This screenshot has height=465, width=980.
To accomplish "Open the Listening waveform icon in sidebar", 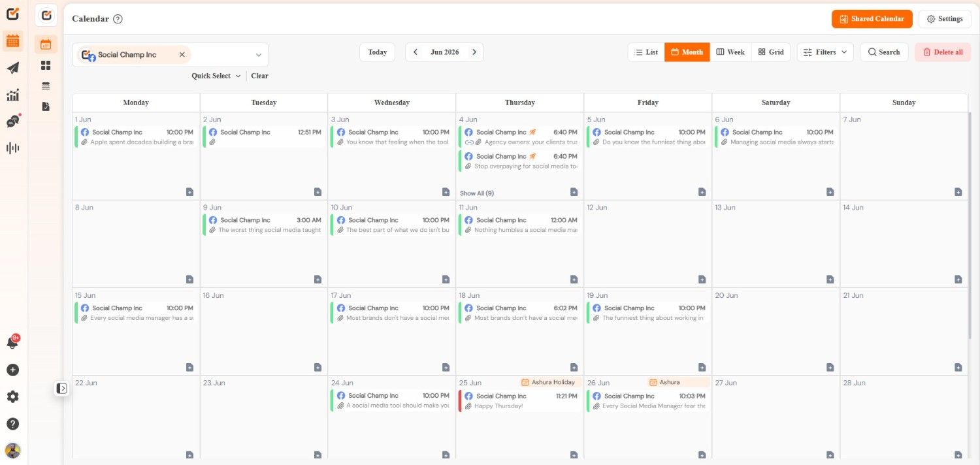I will pos(12,148).
